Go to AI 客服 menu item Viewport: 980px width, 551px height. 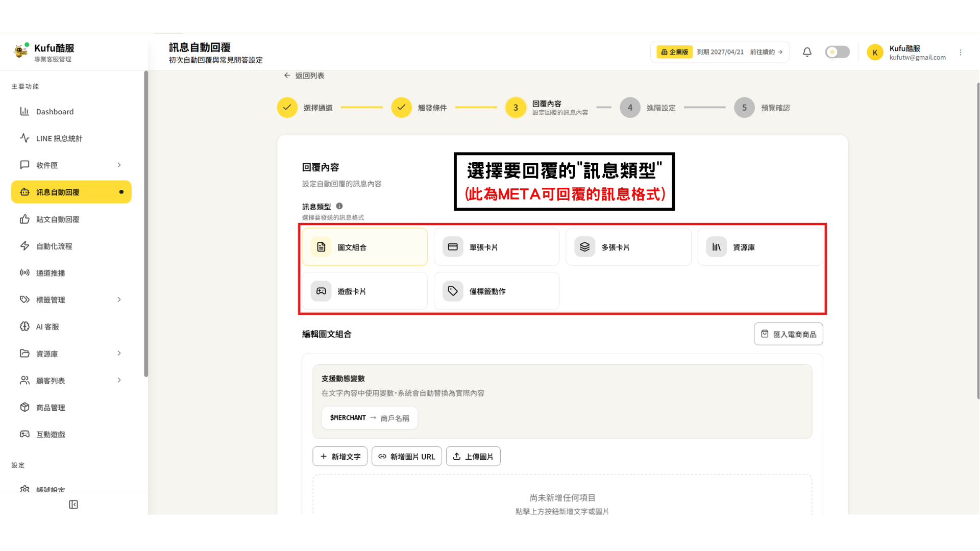coord(71,327)
